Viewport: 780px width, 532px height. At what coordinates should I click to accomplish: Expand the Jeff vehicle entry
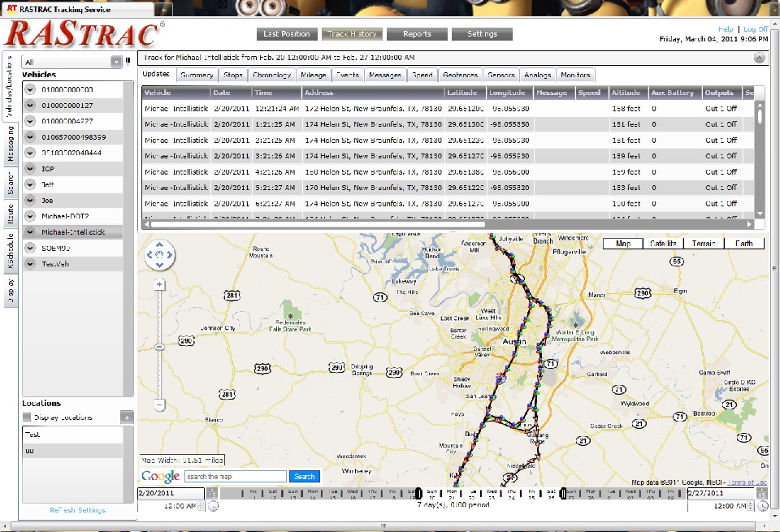point(30,184)
